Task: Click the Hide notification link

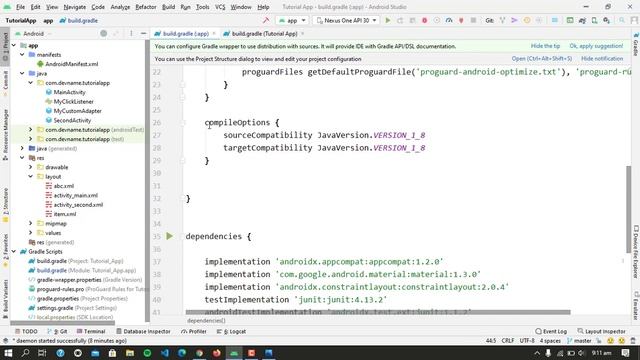Action: click(x=602, y=59)
